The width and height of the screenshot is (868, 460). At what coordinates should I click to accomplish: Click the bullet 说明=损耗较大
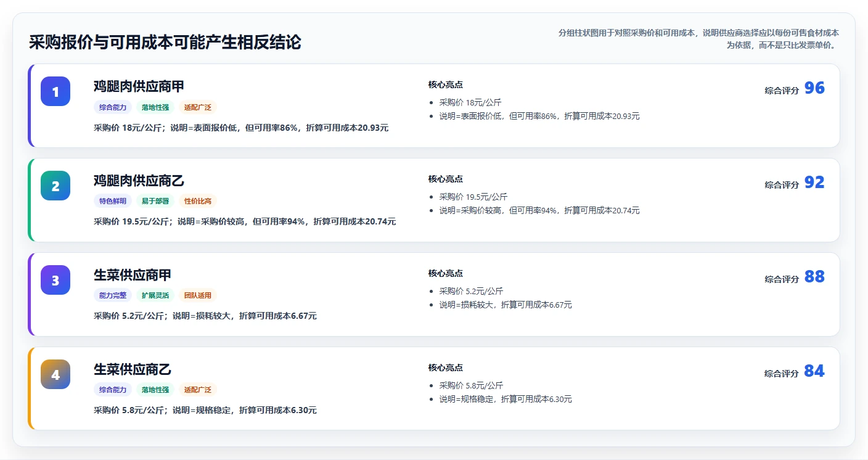506,305
